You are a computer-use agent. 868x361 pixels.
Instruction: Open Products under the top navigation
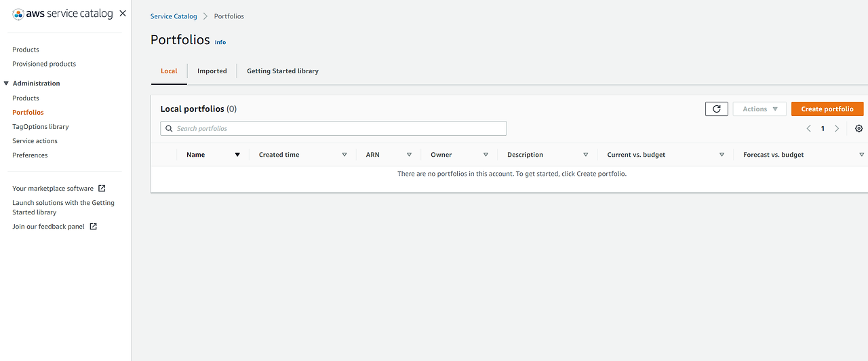(x=26, y=50)
